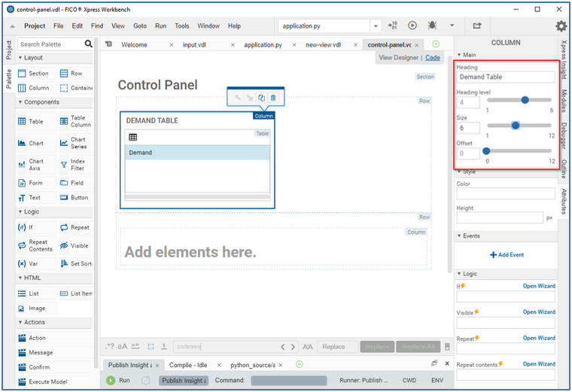
Task: Collapse the HTML palette group
Action: click(x=20, y=278)
